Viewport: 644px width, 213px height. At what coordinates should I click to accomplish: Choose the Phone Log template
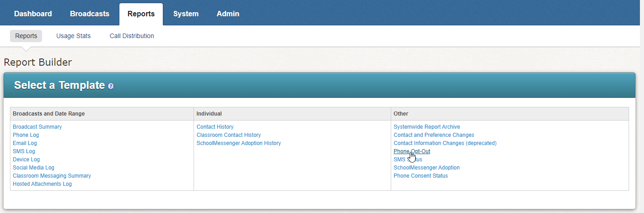click(26, 135)
